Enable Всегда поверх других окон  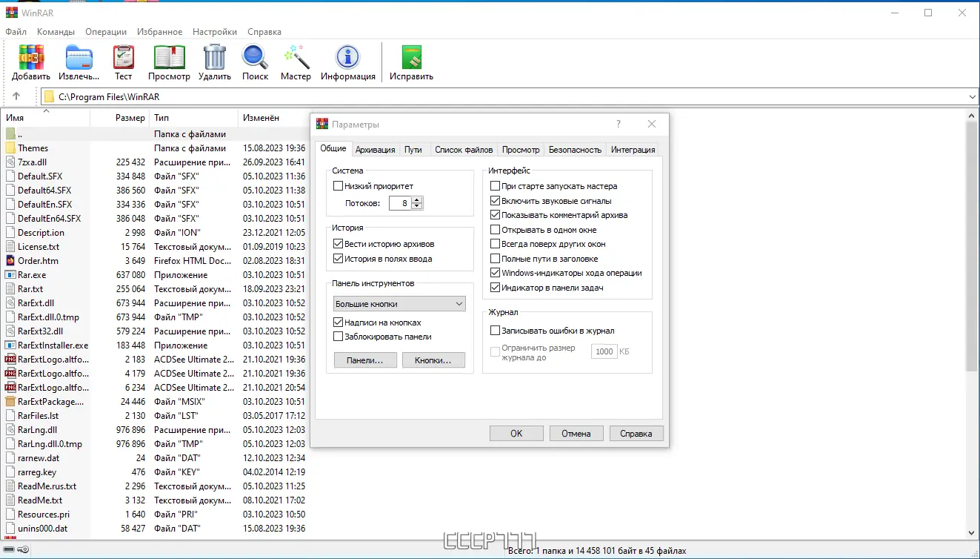496,244
